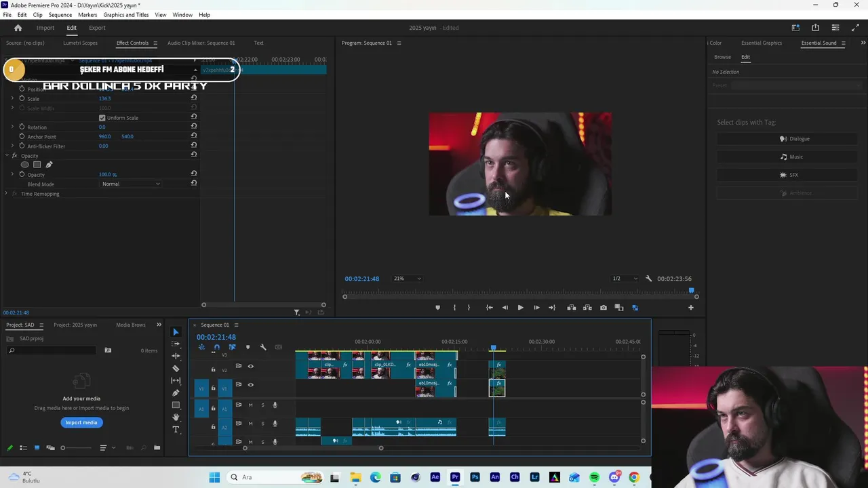Toggle Rotation animation stopwatch
Image resolution: width=868 pixels, height=488 pixels.
tap(22, 127)
